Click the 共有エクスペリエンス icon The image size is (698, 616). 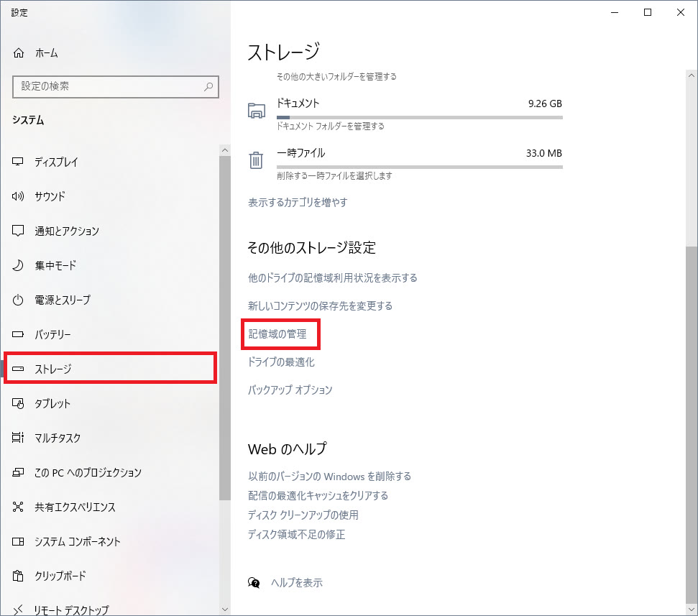click(18, 507)
